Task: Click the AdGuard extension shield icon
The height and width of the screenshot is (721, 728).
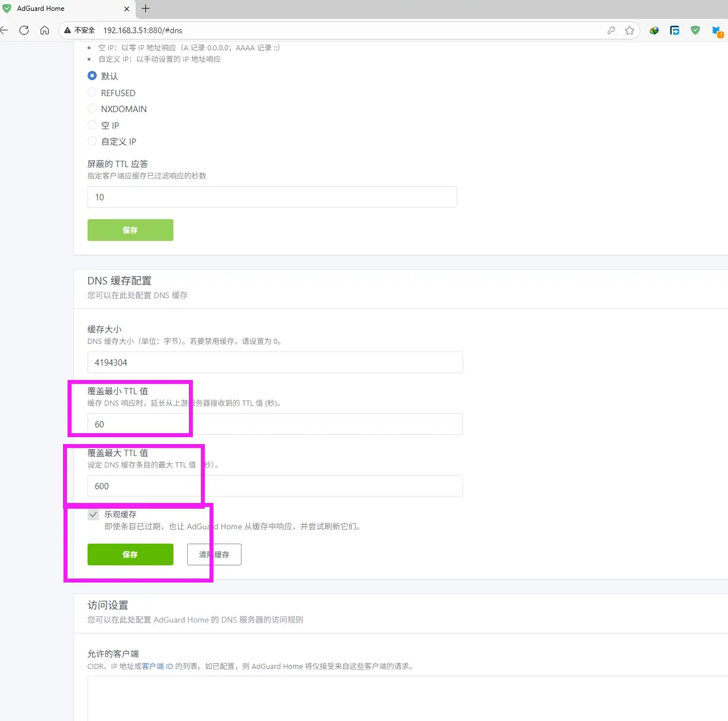Action: [x=695, y=30]
